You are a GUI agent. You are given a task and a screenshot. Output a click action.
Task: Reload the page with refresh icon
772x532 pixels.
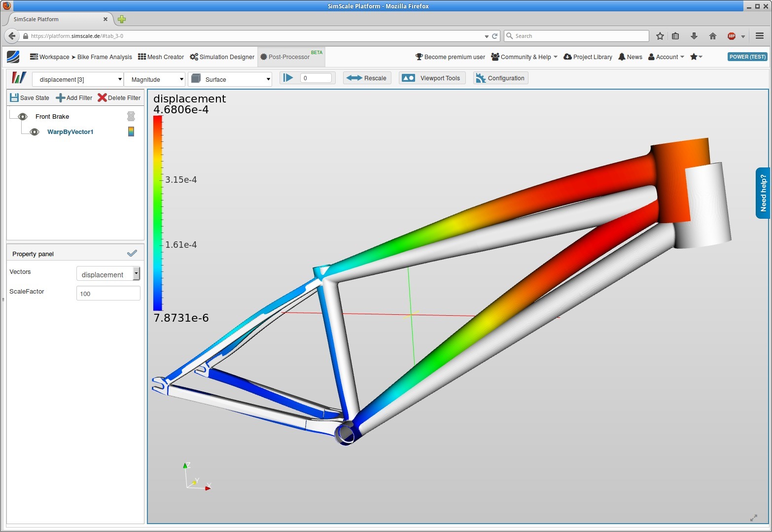click(x=494, y=36)
